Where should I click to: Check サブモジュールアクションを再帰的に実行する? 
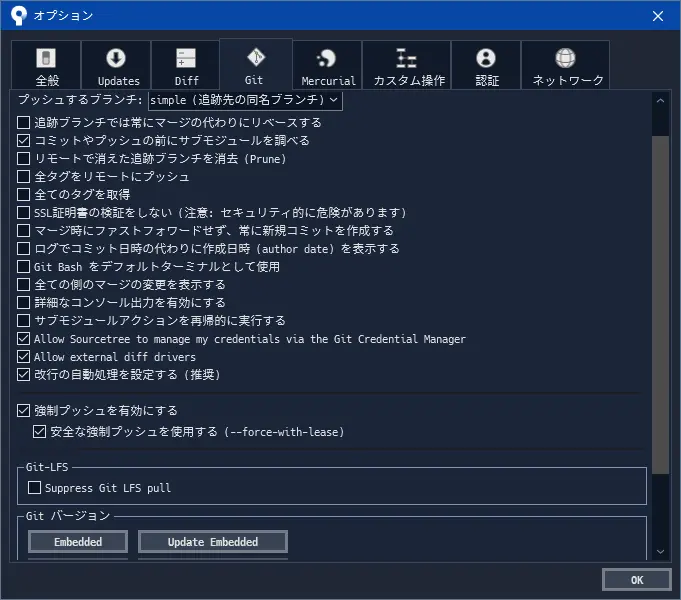tap(23, 321)
